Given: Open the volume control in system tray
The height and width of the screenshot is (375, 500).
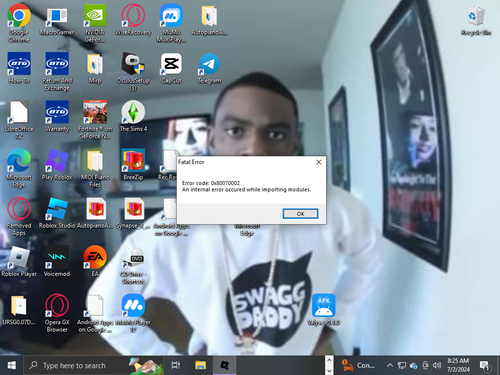Looking at the screenshot, I should coord(437,366).
